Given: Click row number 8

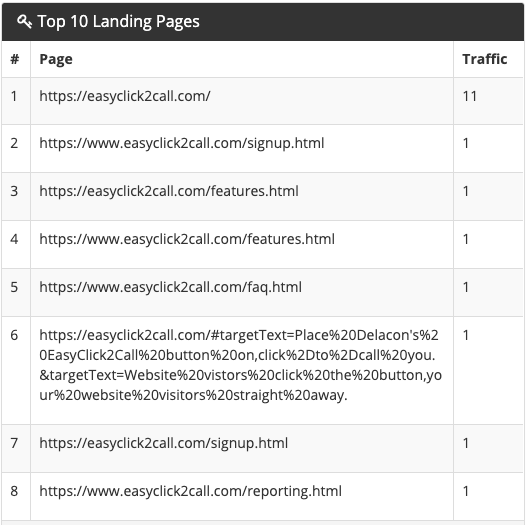Looking at the screenshot, I should pos(14,491).
